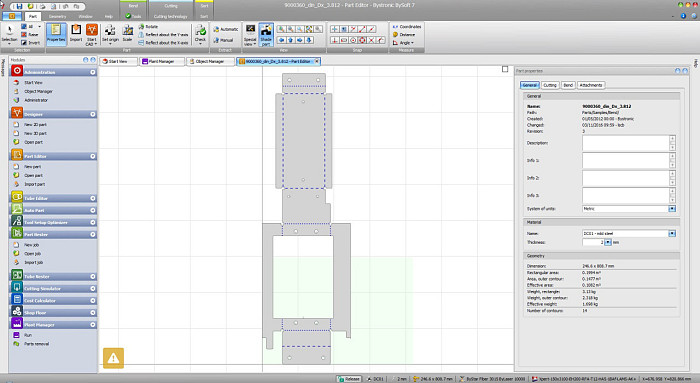Image resolution: width=700 pixels, height=383 pixels.
Task: Toggle the Shade part view button
Action: 266,34
